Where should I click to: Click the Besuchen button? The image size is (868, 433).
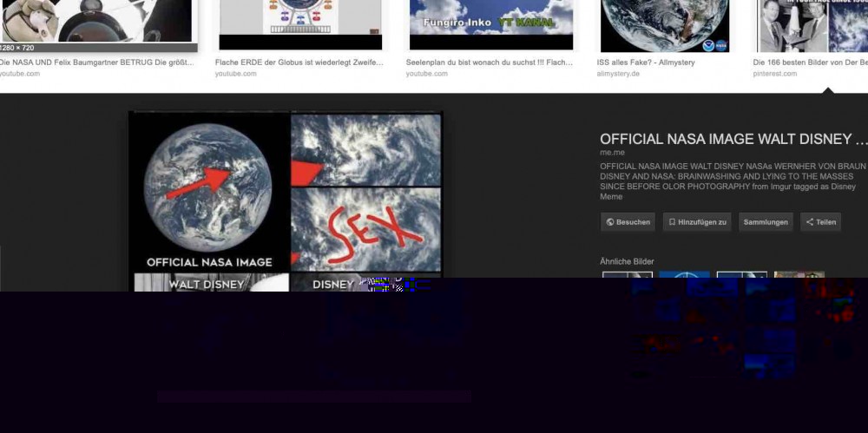coord(628,222)
